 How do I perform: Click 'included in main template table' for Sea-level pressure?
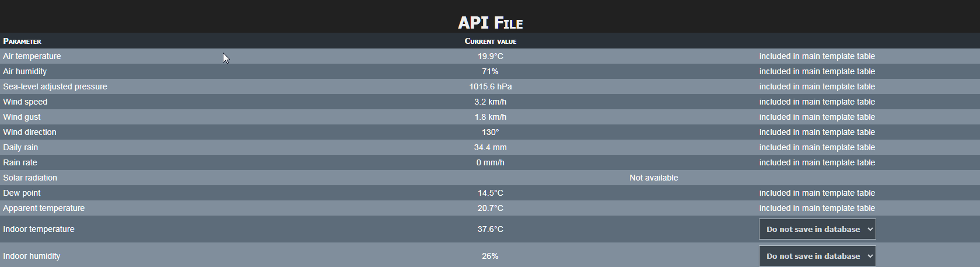tap(817, 86)
